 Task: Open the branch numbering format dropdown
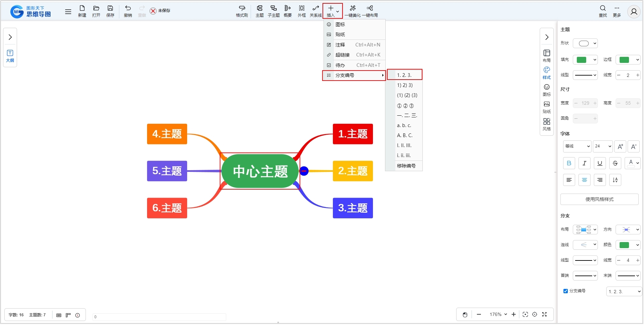(x=624, y=292)
